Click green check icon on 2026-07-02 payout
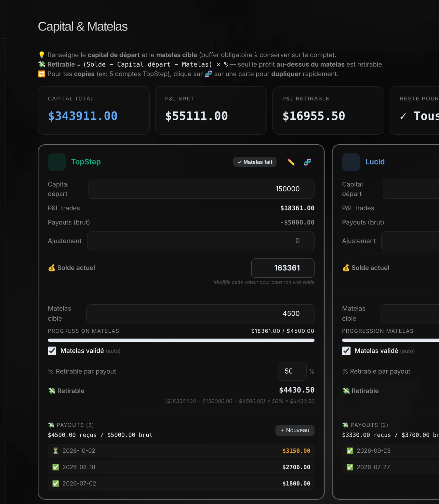The width and height of the screenshot is (439, 504). coord(56,484)
